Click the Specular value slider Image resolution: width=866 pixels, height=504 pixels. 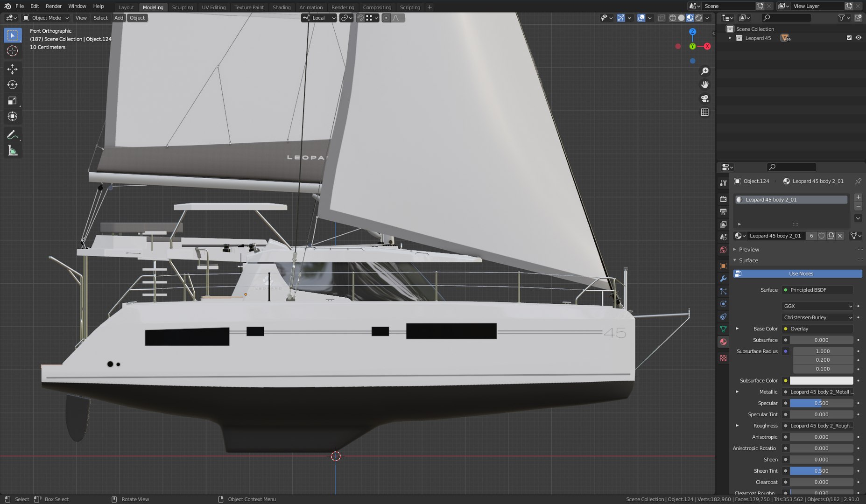pos(821,403)
